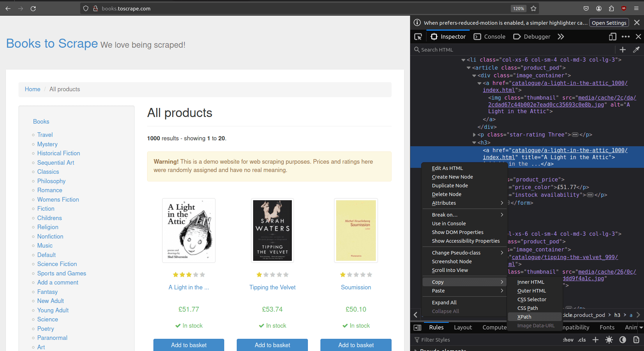This screenshot has height=351, width=644.
Task: Open the Attributes submenu arrow
Action: click(502, 203)
